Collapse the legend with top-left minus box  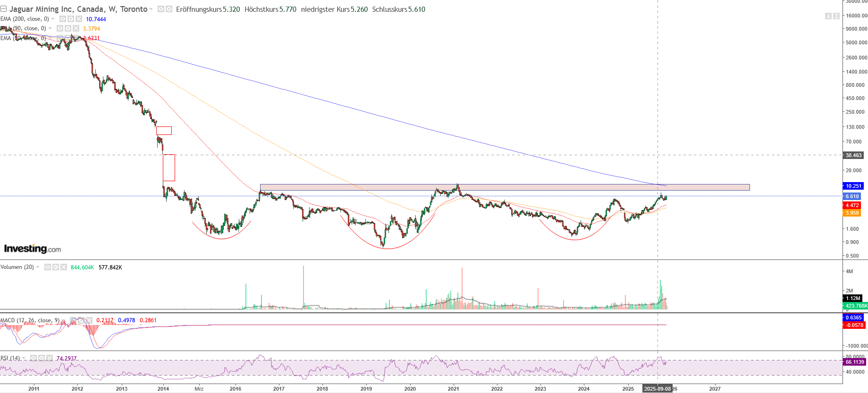click(3, 9)
